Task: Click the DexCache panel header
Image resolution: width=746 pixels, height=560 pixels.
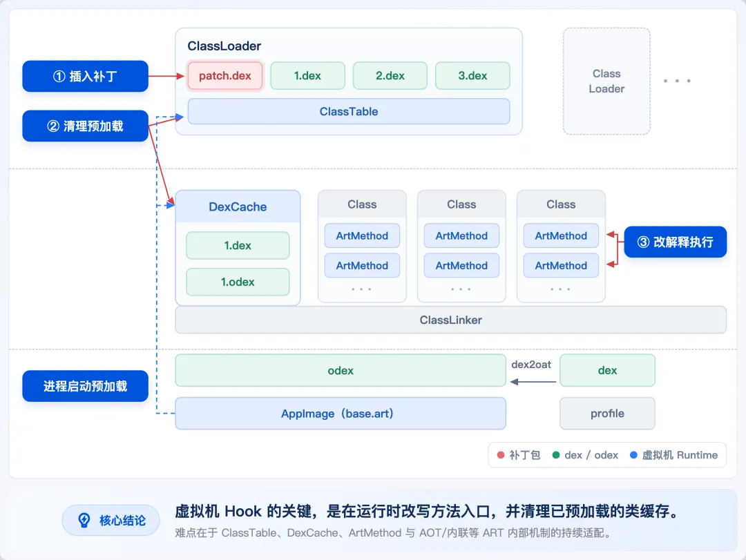Action: (238, 206)
